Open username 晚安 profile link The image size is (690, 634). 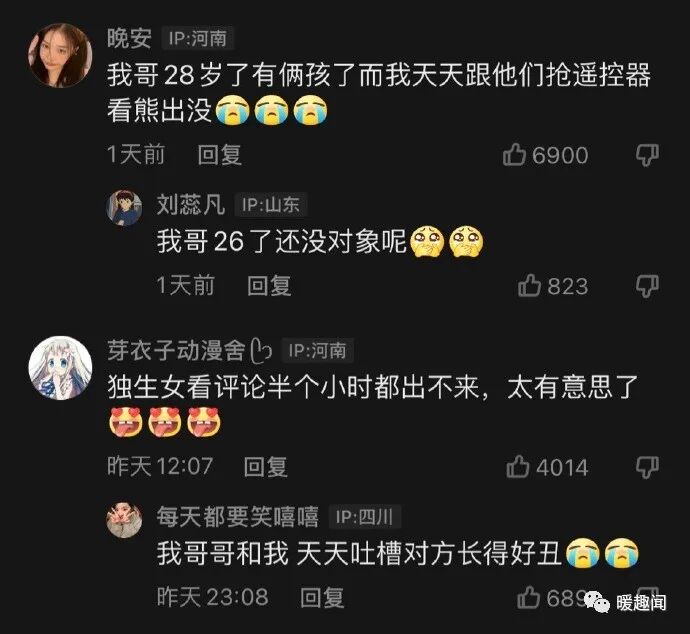click(129, 38)
